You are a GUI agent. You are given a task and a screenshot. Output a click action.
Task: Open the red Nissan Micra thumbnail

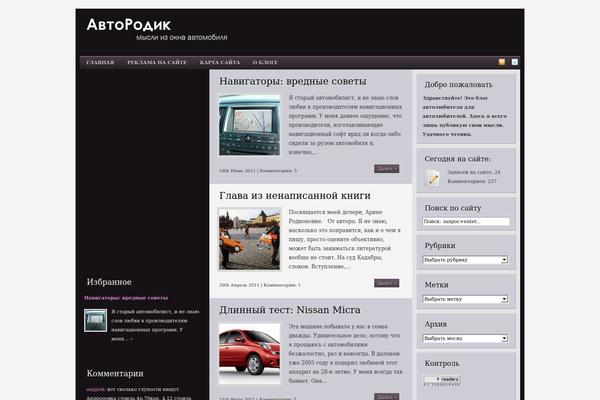[x=249, y=354]
